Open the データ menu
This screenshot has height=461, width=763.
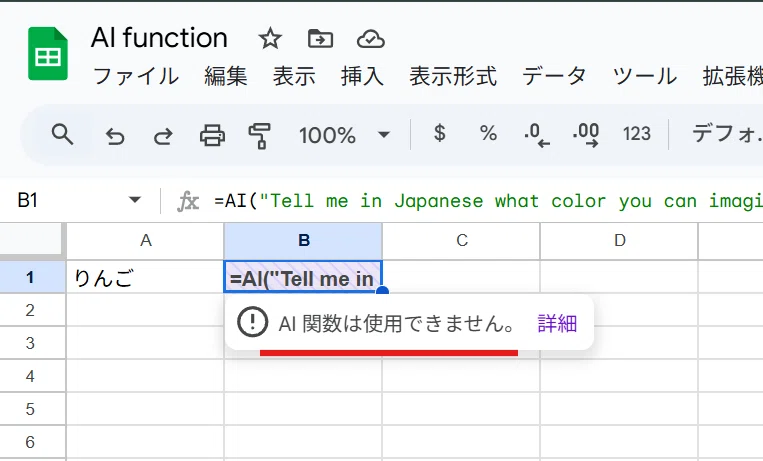click(554, 76)
